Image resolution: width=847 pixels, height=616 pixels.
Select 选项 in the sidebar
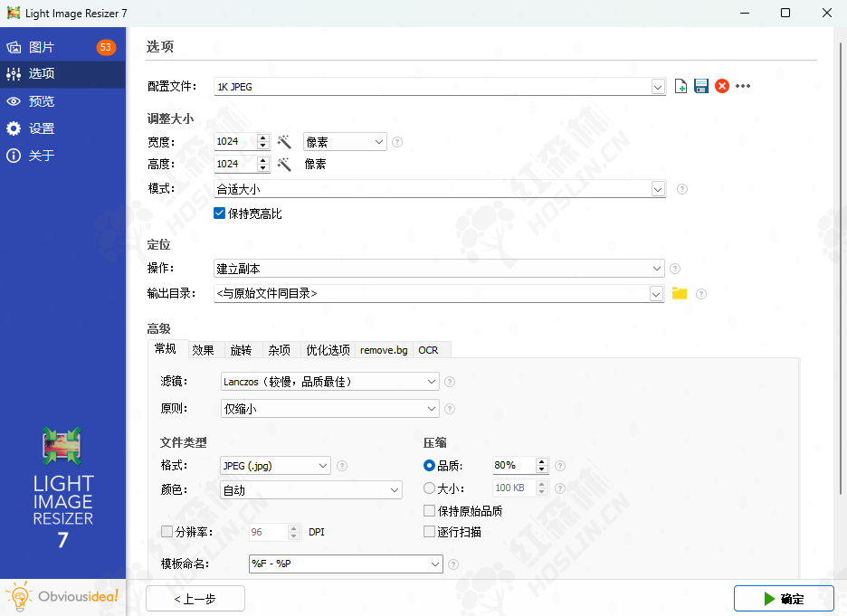point(62,73)
